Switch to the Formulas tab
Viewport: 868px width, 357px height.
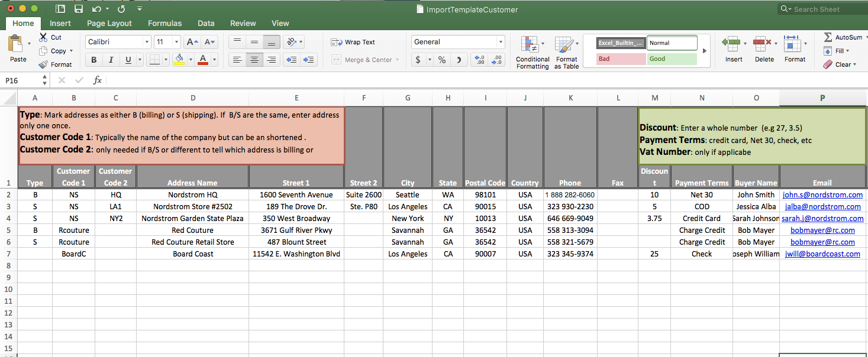(x=164, y=23)
